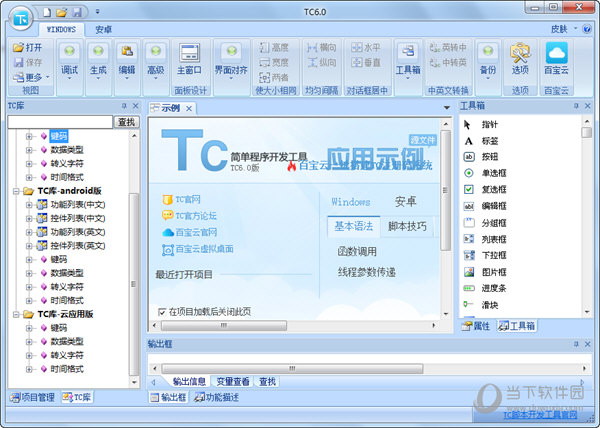Switch to the 安卓 examples tab
This screenshot has width=600, height=428.
(x=406, y=202)
